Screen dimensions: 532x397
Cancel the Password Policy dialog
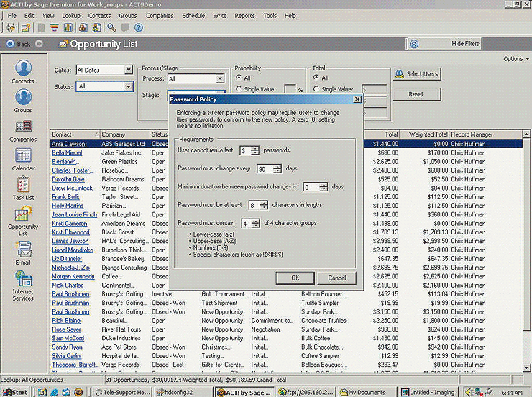[336, 278]
